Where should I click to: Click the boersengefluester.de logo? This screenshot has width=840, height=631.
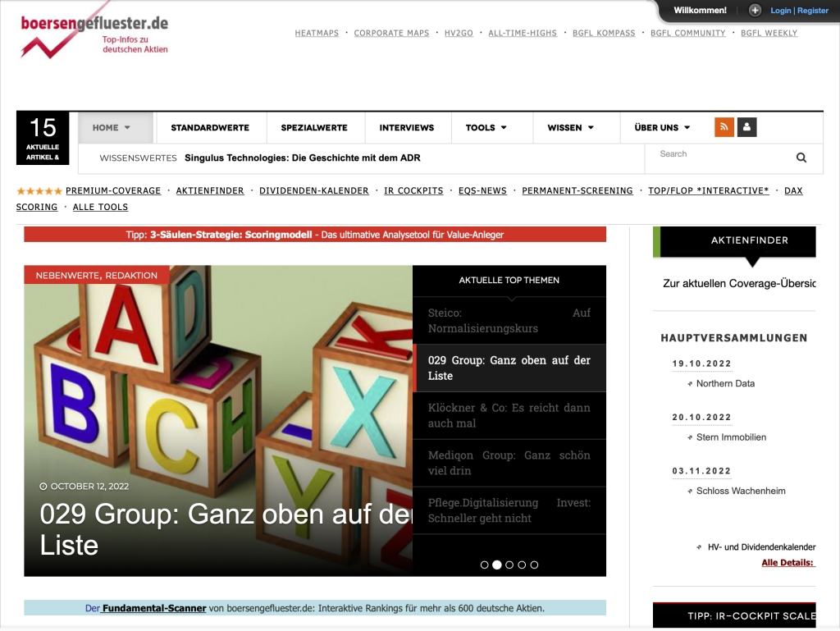(x=94, y=35)
